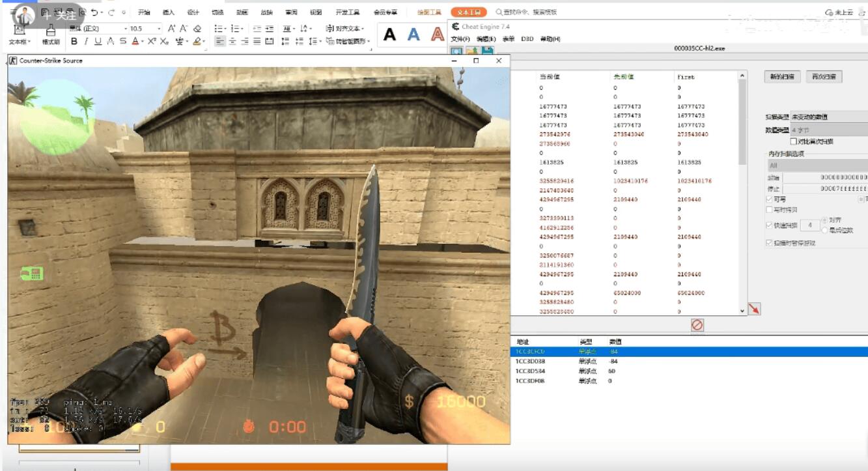Save table with Cheat Engine floppy icon

[x=487, y=51]
